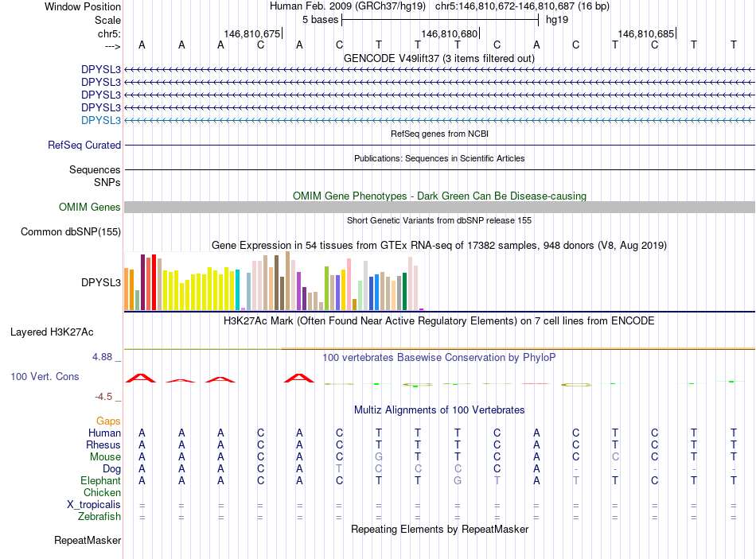Click Layered H3K27Ac track label
Image resolution: width=756 pixels, height=559 pixels.
click(x=52, y=332)
